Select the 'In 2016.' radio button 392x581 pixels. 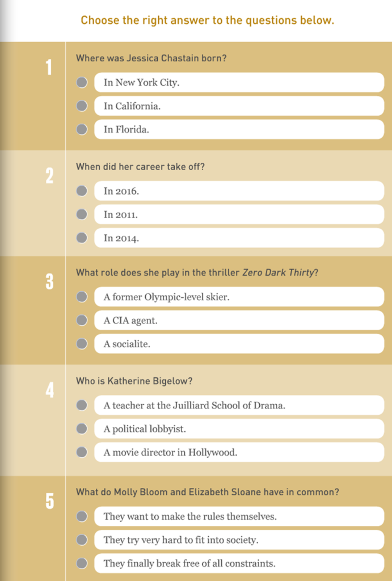click(82, 191)
